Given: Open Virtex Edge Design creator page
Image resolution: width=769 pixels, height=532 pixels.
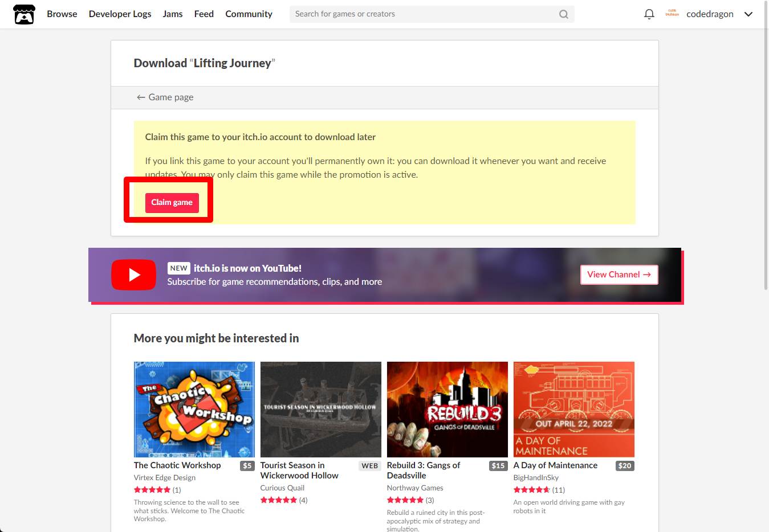Looking at the screenshot, I should point(165,478).
